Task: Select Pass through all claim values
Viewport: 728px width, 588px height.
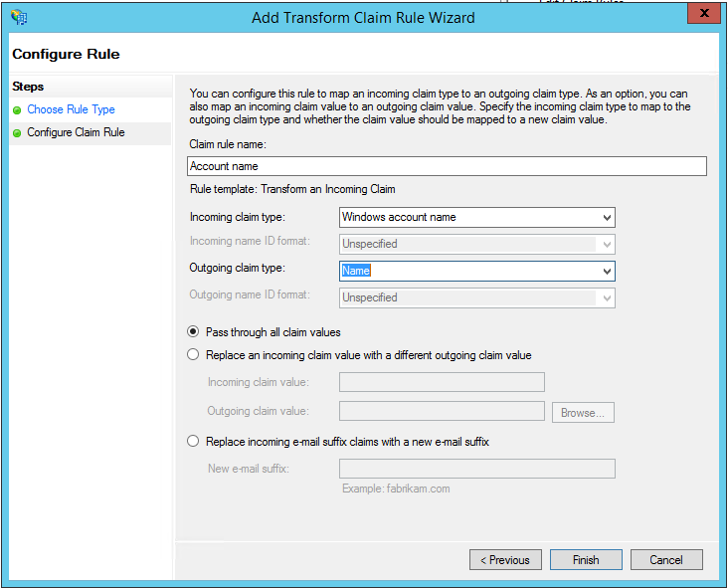Action: pyautogui.click(x=193, y=332)
